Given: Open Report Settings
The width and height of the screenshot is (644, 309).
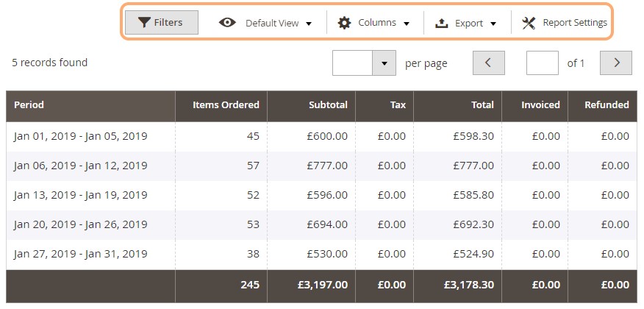Looking at the screenshot, I should [x=565, y=23].
